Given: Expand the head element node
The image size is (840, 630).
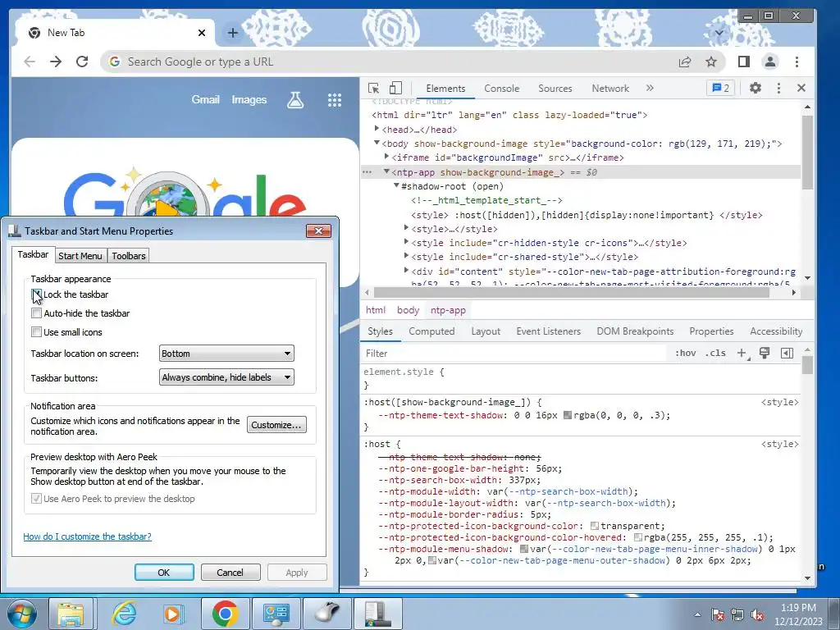Looking at the screenshot, I should point(377,129).
